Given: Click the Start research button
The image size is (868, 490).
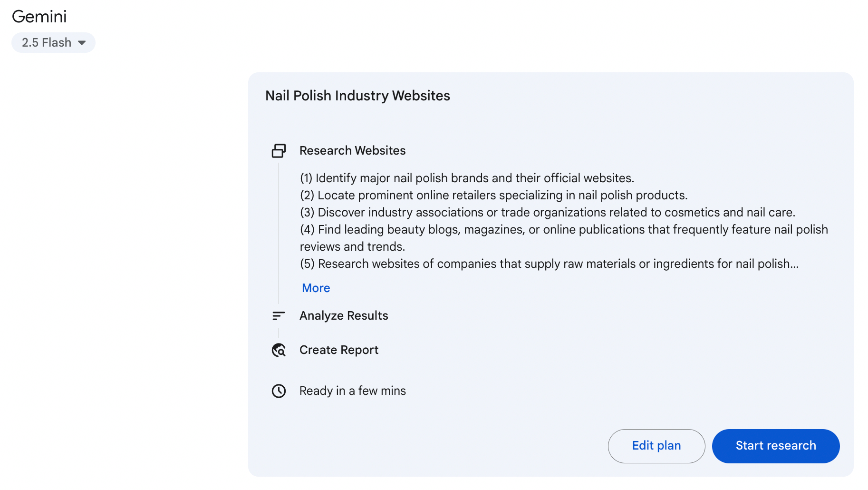Looking at the screenshot, I should pyautogui.click(x=776, y=446).
